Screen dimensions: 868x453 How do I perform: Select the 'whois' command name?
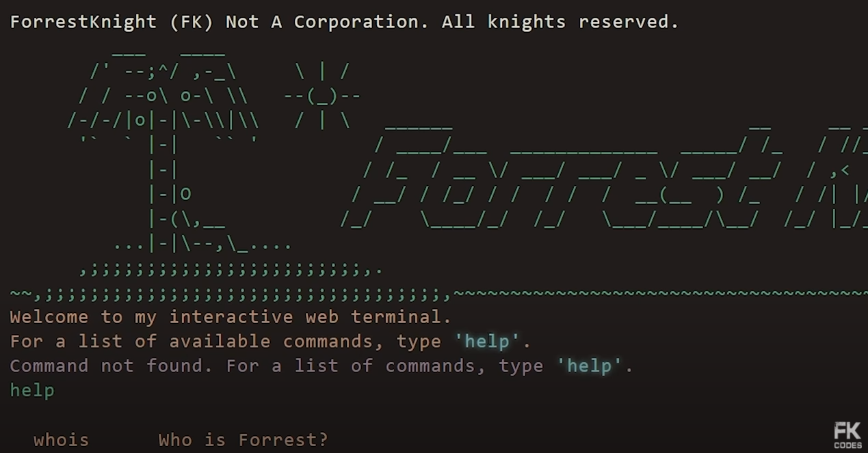pos(61,439)
